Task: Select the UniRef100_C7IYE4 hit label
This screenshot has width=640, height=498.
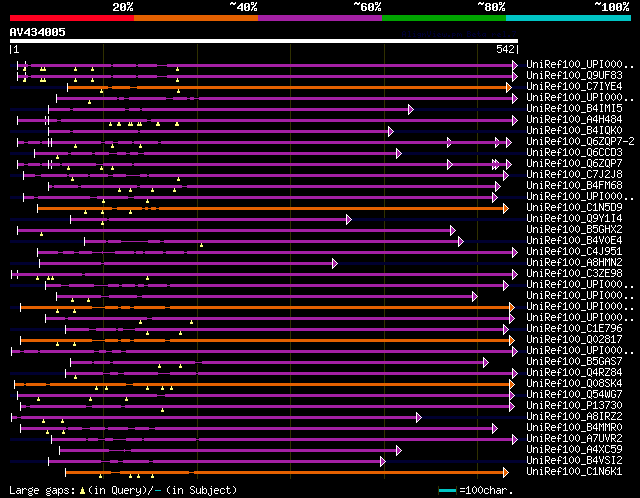Action: pos(574,86)
